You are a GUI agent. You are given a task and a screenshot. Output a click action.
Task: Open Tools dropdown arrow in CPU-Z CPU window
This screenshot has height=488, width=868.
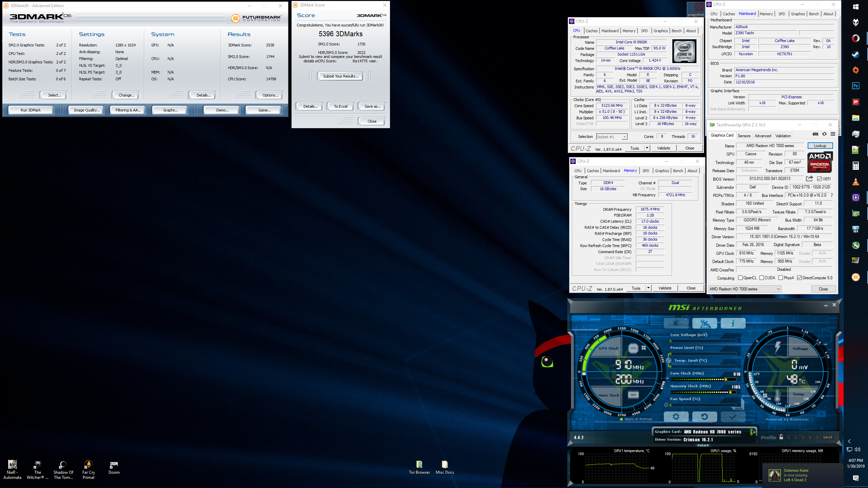click(647, 148)
